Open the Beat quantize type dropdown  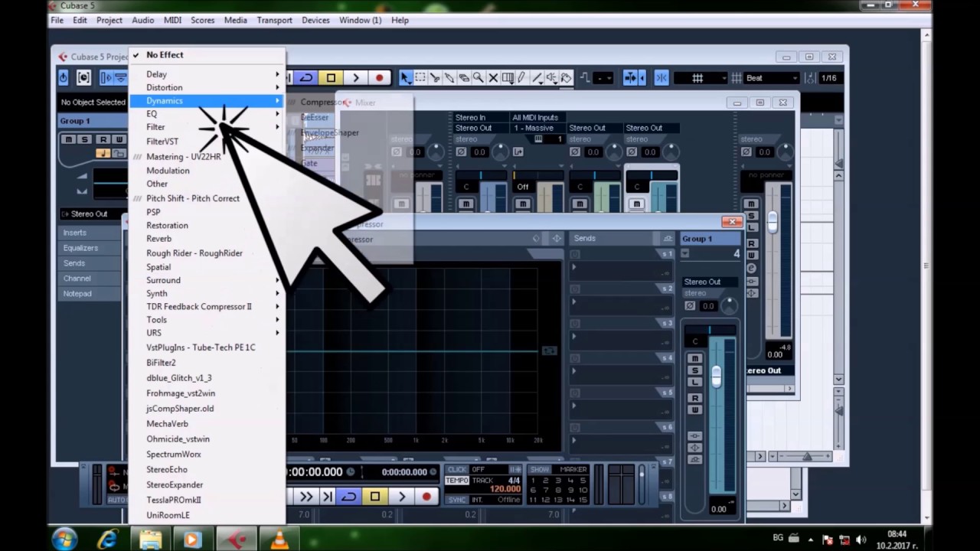[x=771, y=77]
